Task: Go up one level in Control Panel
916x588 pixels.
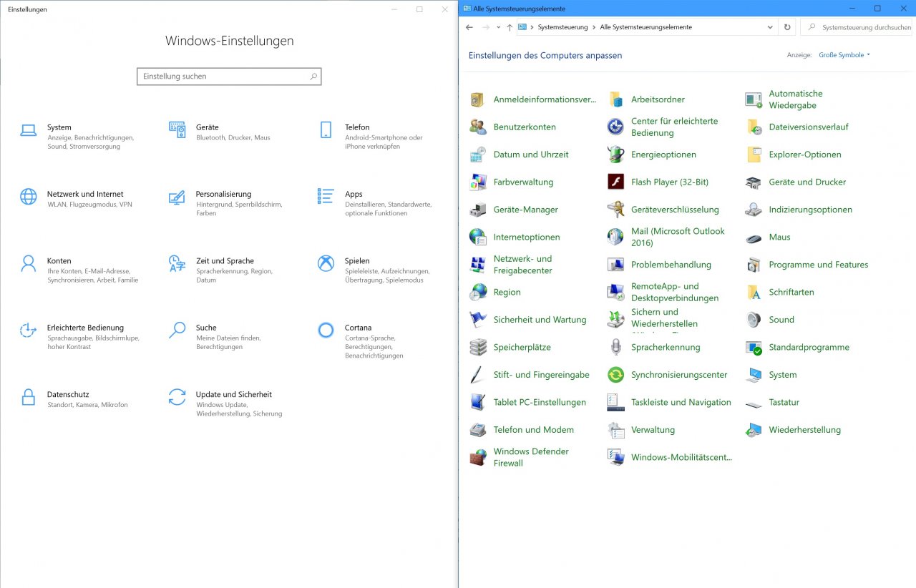Action: (510, 27)
